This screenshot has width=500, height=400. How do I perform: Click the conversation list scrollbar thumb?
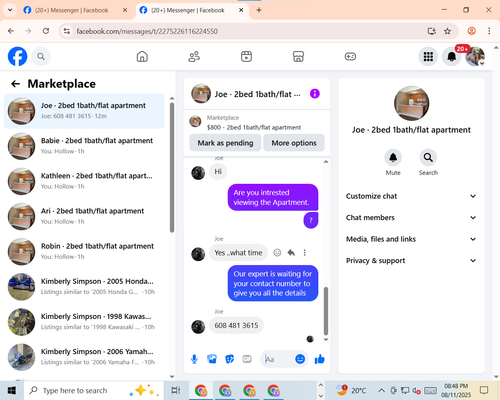[x=172, y=167]
